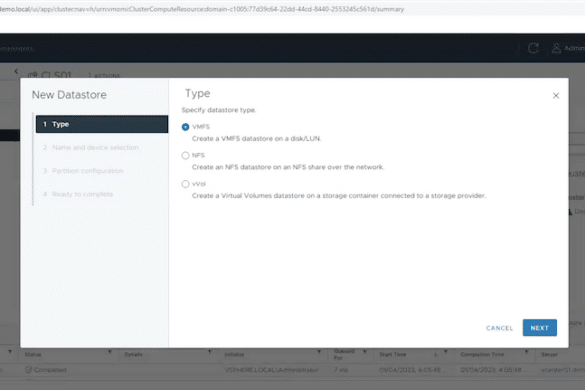Viewport: 585px width, 390px height.
Task: Click the refresh icon in the top bar
Action: coord(533,48)
